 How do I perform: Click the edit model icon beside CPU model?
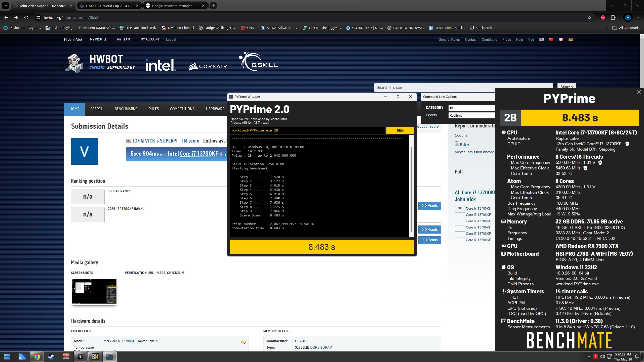pos(243,341)
